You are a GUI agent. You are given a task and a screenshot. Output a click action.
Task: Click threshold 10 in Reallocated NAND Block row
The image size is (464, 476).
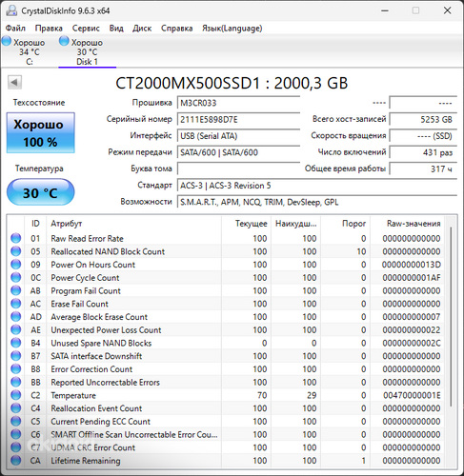tap(361, 251)
